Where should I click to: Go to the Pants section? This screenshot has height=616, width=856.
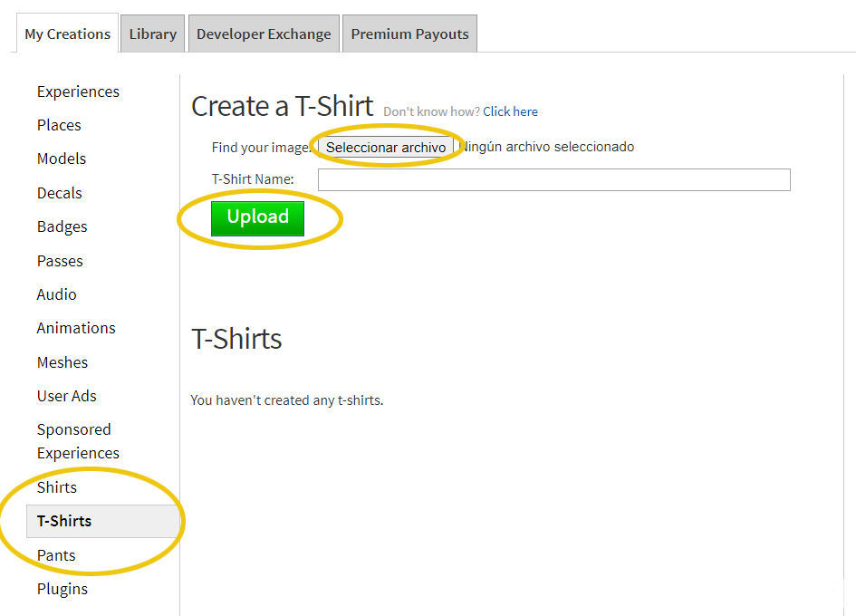(x=56, y=554)
